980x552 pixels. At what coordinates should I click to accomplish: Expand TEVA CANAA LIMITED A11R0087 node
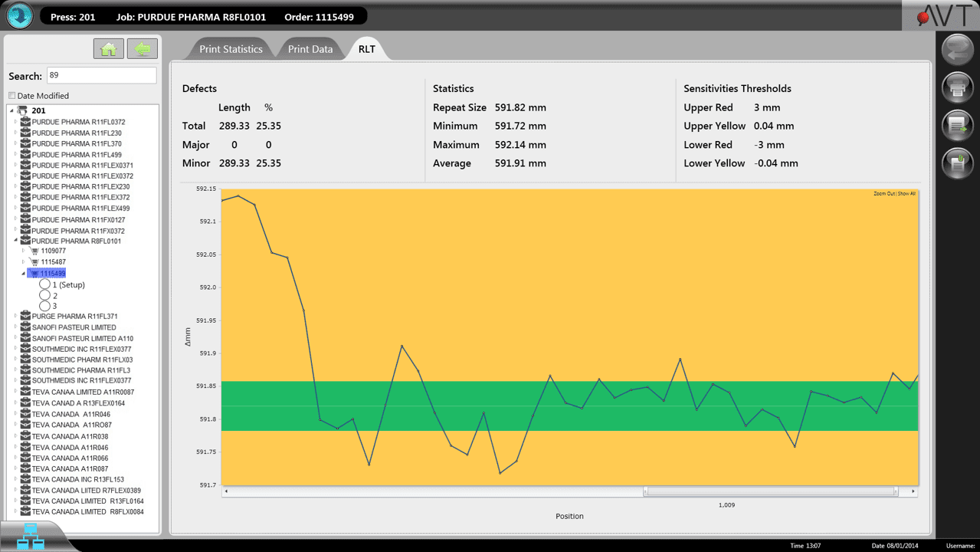point(15,392)
